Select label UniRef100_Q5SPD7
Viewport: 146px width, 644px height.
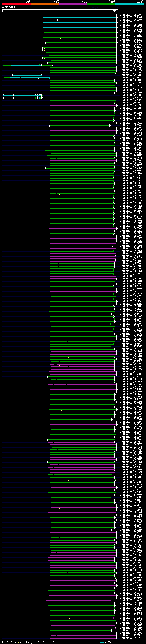(131, 93)
